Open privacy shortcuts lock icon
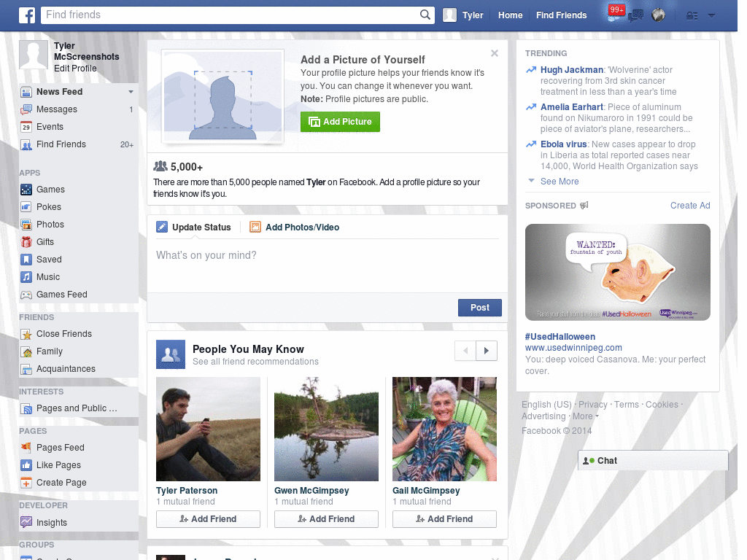747x560 pixels. (692, 16)
